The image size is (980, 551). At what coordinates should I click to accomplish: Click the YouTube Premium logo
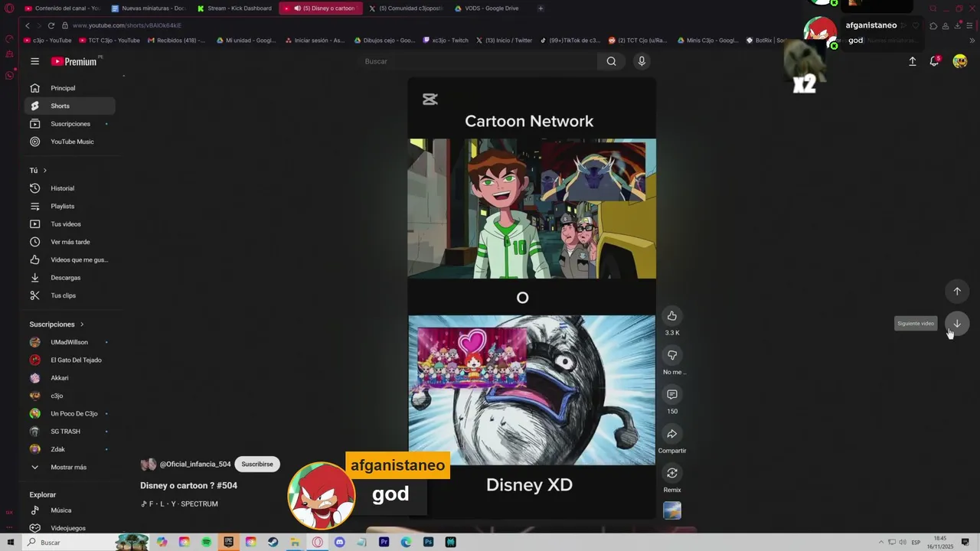click(73, 61)
